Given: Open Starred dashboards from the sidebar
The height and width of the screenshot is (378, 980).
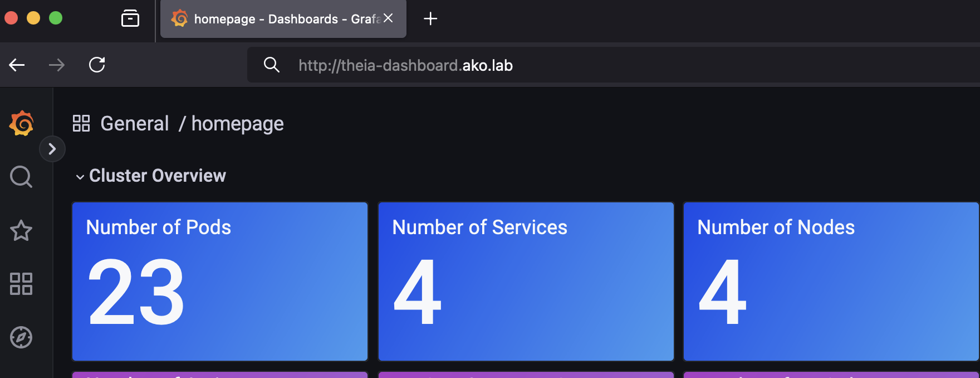Looking at the screenshot, I should pos(21,230).
